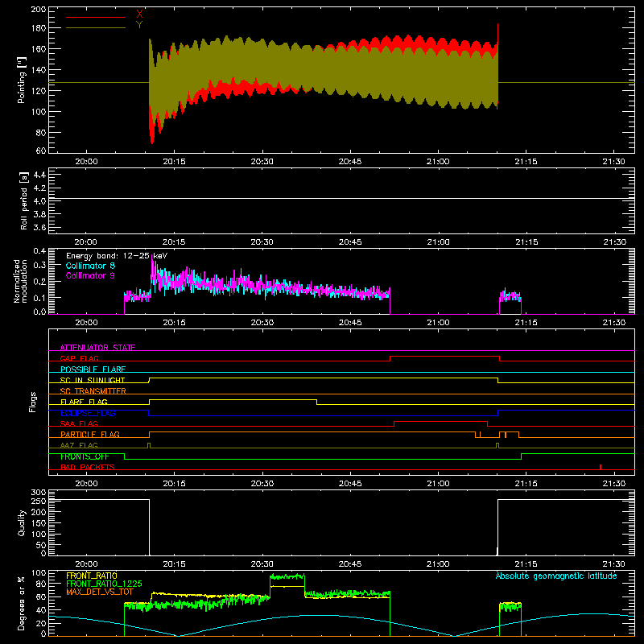Click the 4.2 tick on Roll period axis
The height and width of the screenshot is (644, 644).
coord(39,188)
